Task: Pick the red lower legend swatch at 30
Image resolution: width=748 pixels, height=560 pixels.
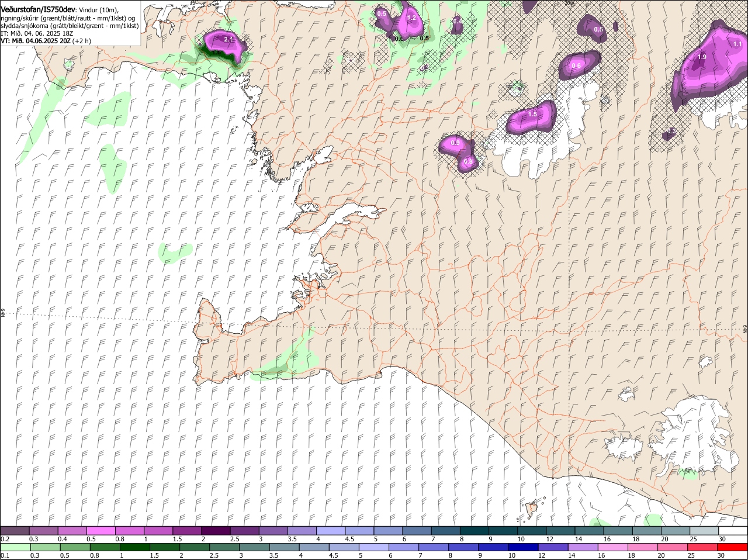Action: coord(732,547)
